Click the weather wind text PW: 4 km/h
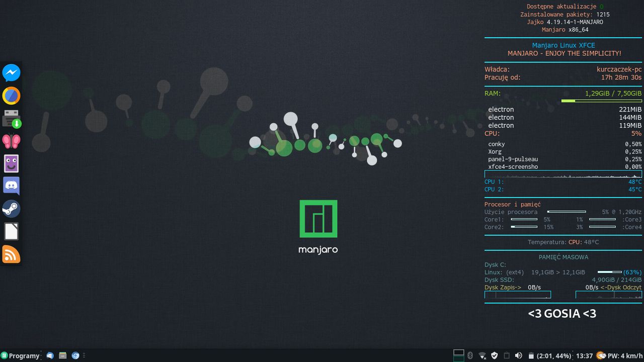644x362 pixels. pyautogui.click(x=625, y=356)
